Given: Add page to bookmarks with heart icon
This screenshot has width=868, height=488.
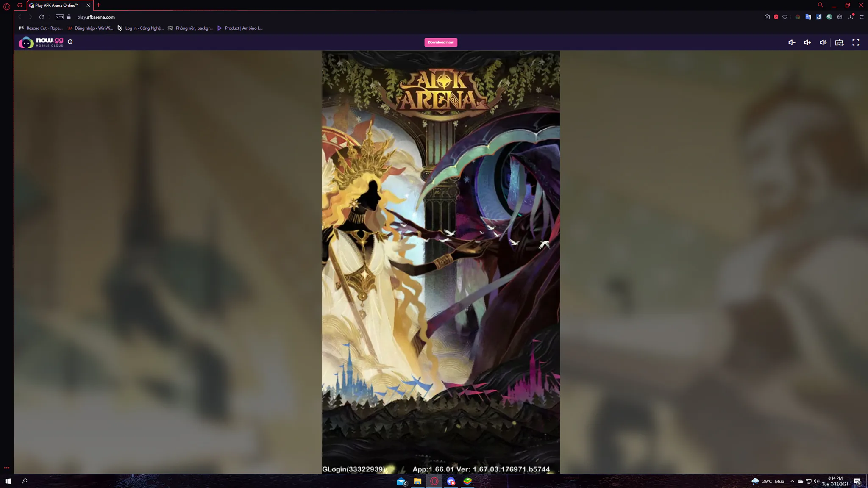Looking at the screenshot, I should point(785,17).
